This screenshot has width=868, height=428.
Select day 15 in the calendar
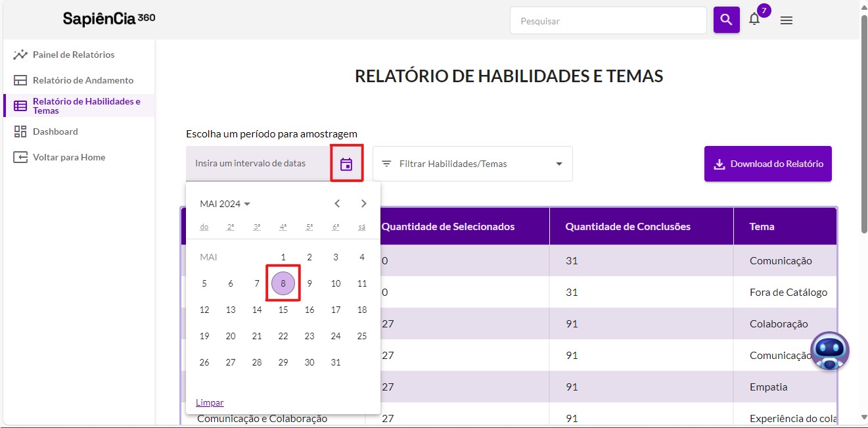(x=283, y=310)
